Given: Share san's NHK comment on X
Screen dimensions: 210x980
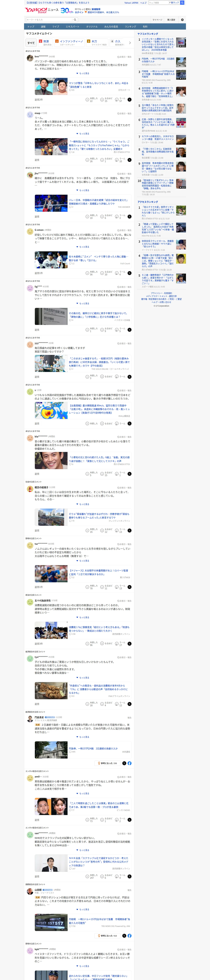Looking at the screenshot, I should (130, 876).
